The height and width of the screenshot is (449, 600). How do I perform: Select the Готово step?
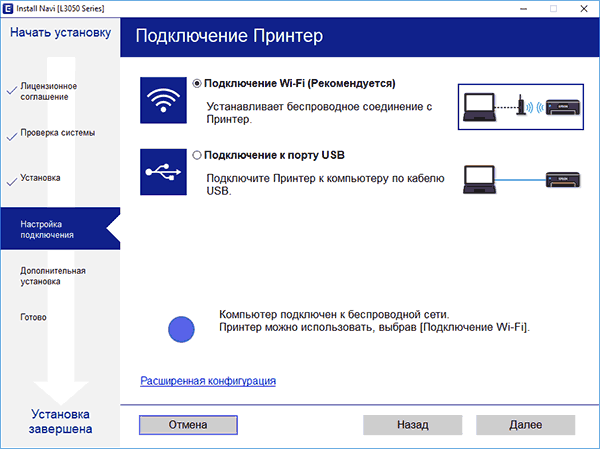click(33, 317)
